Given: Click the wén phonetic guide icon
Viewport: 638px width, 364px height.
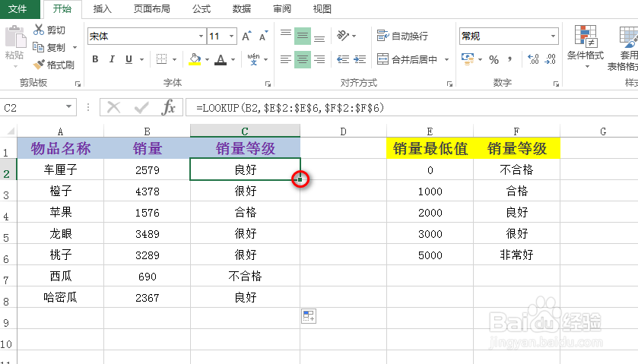Looking at the screenshot, I should [x=253, y=59].
